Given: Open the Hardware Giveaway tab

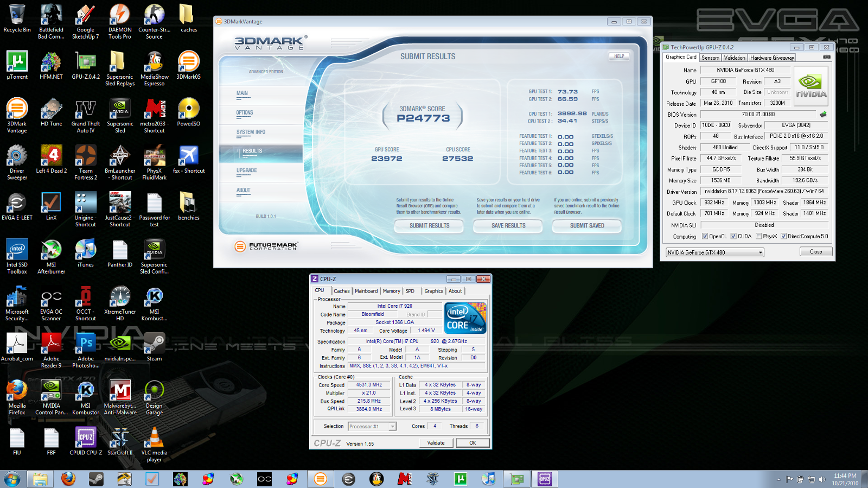Looking at the screenshot, I should pyautogui.click(x=772, y=58).
